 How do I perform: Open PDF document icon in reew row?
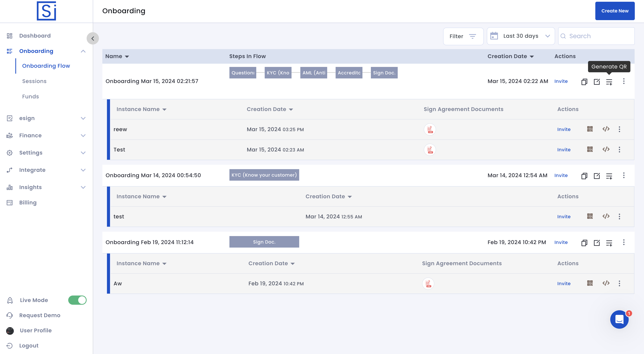click(430, 129)
